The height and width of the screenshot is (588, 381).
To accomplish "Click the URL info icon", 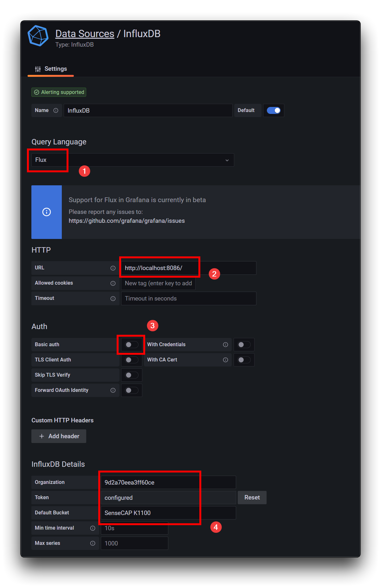I will (113, 268).
